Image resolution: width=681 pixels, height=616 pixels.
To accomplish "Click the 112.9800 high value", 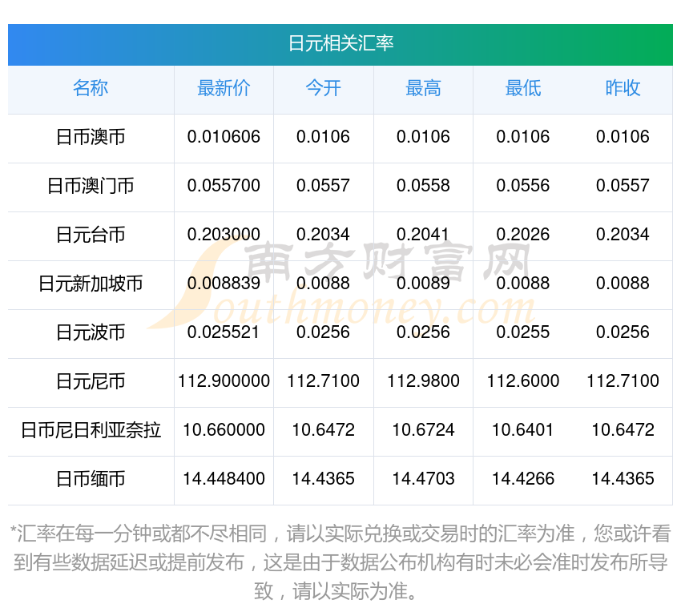I will pyautogui.click(x=423, y=381).
